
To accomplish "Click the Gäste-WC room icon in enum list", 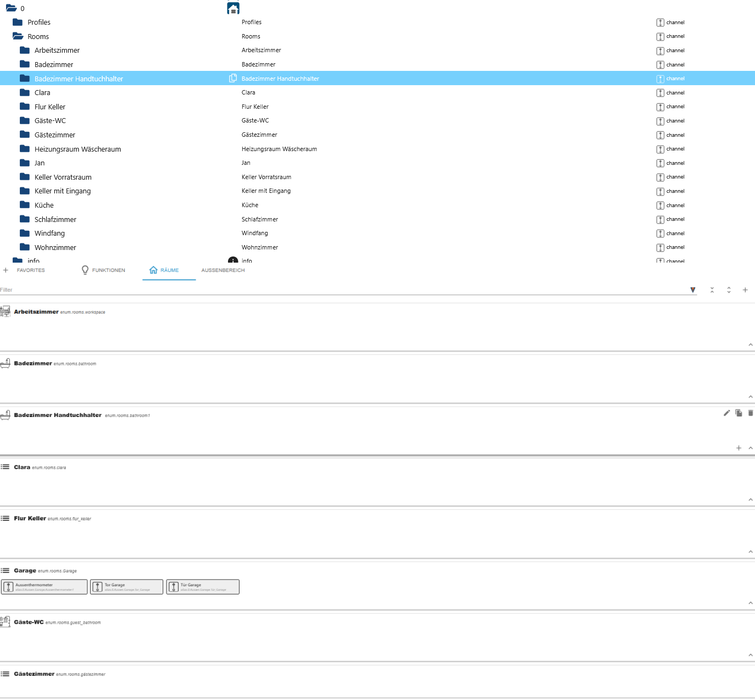I will click(5, 622).
